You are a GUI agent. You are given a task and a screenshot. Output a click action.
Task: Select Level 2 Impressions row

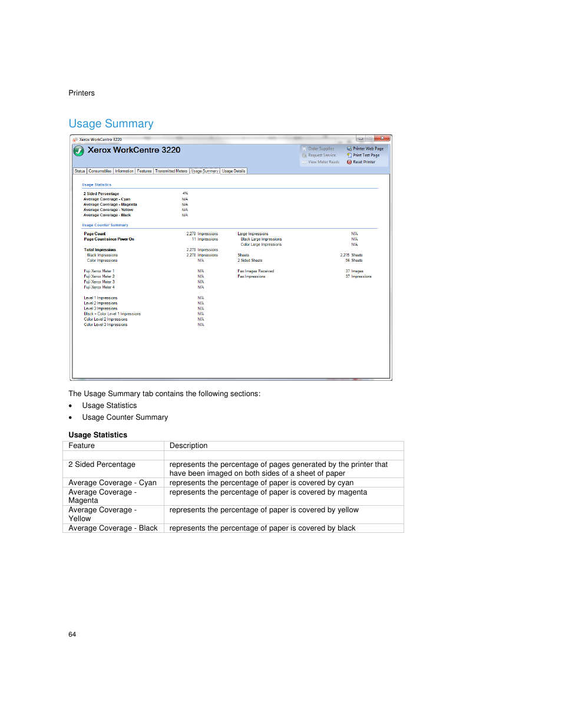click(x=101, y=303)
